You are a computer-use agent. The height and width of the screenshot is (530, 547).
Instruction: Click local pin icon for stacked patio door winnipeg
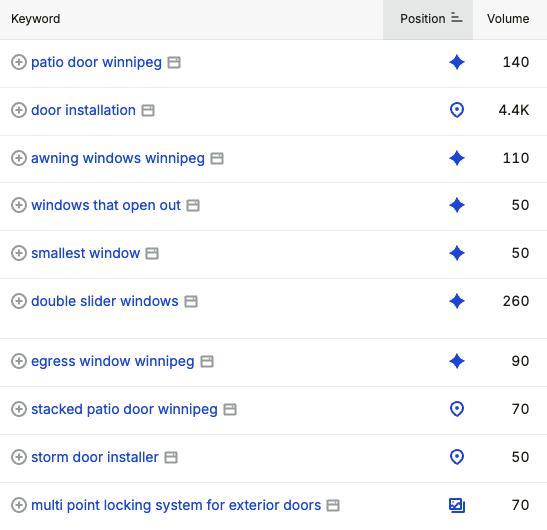click(457, 409)
